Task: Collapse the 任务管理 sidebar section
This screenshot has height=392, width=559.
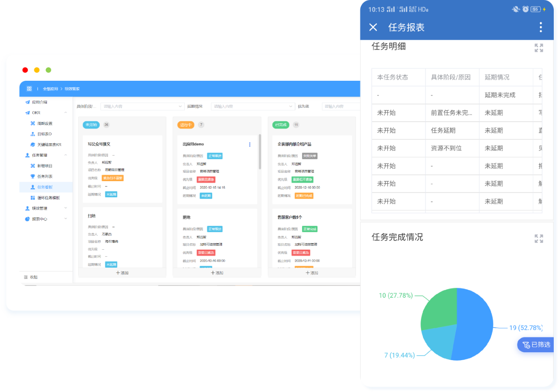Action: click(66, 155)
